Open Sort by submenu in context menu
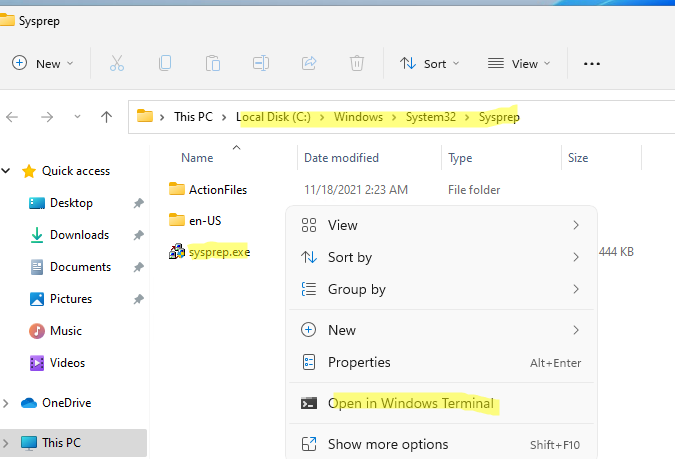Screen dimensions: 675x459 coord(441,257)
